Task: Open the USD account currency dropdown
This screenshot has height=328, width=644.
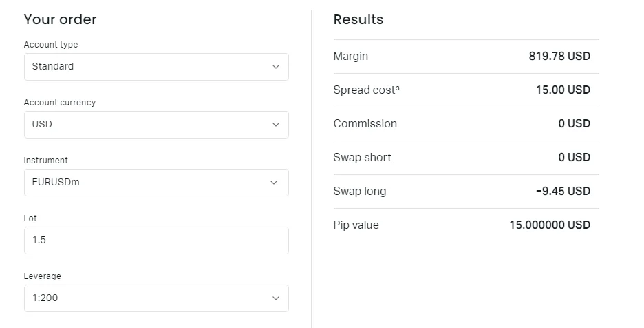Action: click(155, 125)
